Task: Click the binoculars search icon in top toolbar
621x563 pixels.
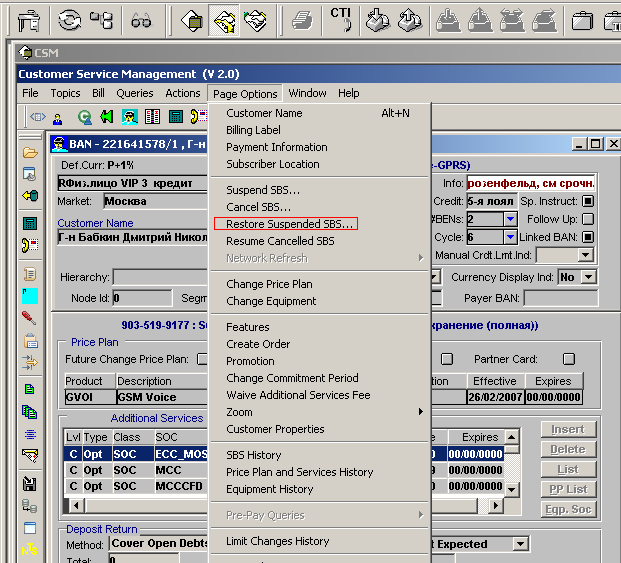Action: [142, 19]
